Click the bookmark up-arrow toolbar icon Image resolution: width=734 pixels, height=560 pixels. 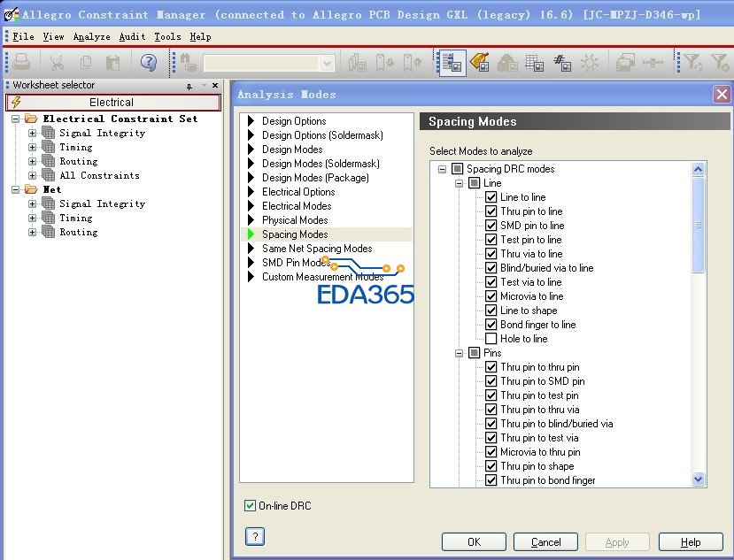(413, 62)
